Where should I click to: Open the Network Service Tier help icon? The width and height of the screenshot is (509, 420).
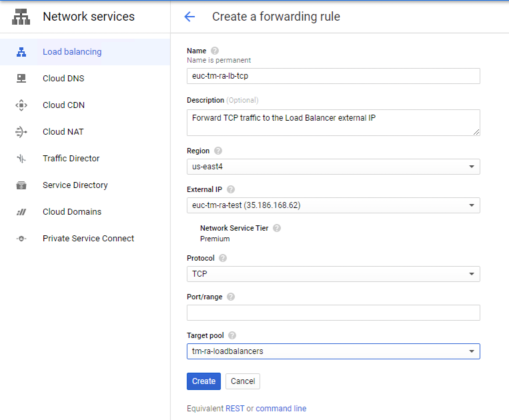(x=277, y=228)
